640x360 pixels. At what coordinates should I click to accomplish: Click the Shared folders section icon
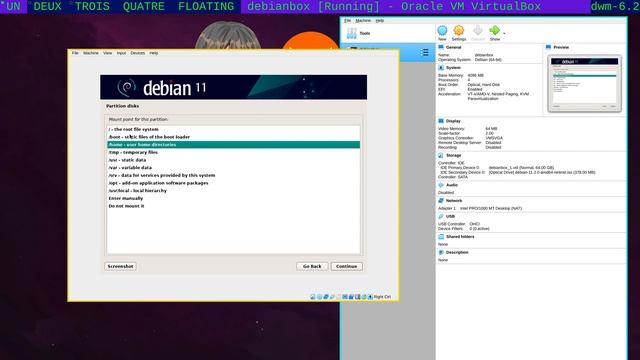441,237
